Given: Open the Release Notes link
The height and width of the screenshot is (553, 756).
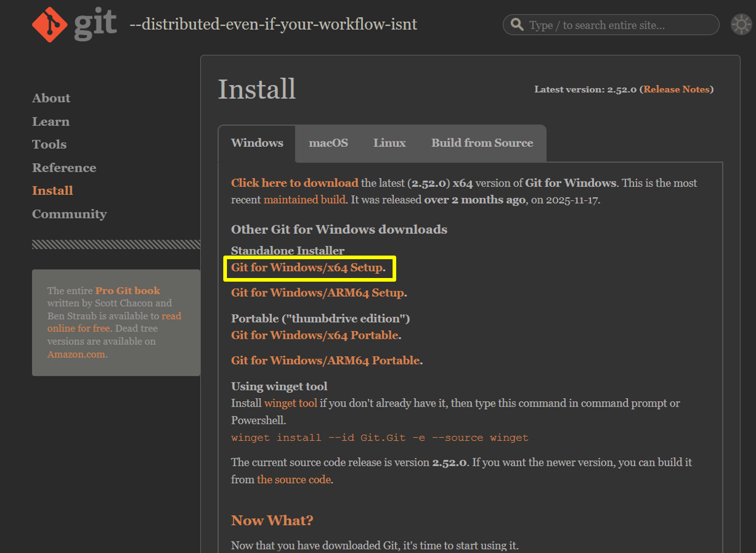Looking at the screenshot, I should (677, 89).
